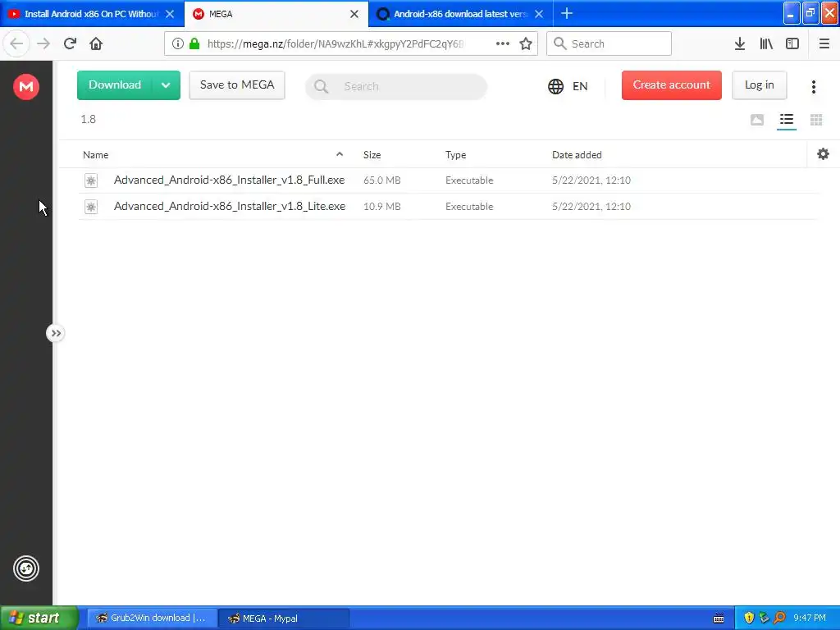This screenshot has height=630, width=840.
Task: Close the MEGA tab
Action: tap(354, 14)
